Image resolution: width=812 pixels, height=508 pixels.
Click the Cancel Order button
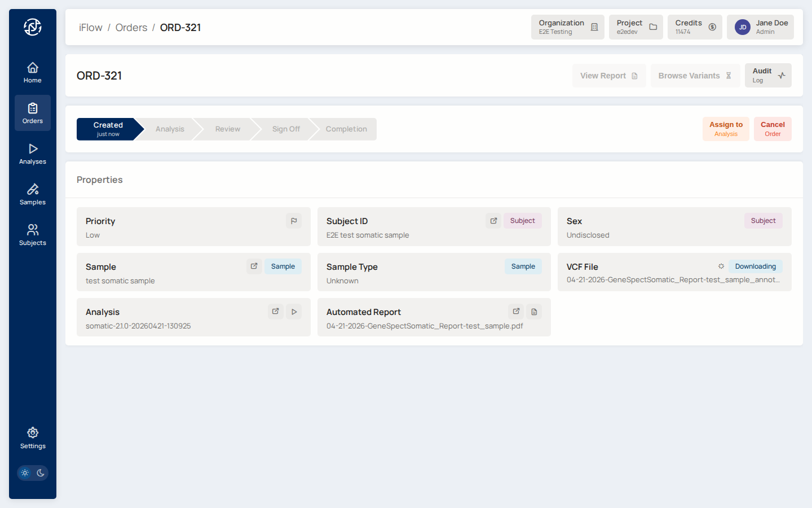pyautogui.click(x=773, y=129)
